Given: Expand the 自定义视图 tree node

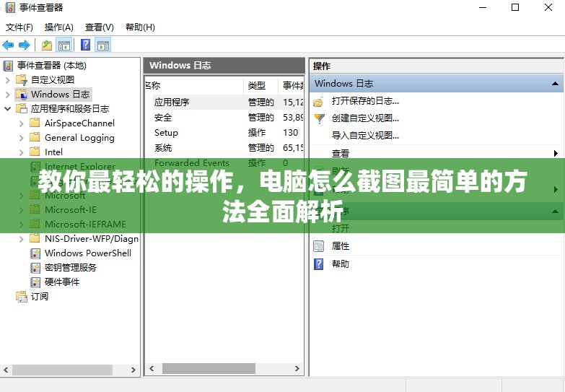Looking at the screenshot, I should click(x=7, y=80).
